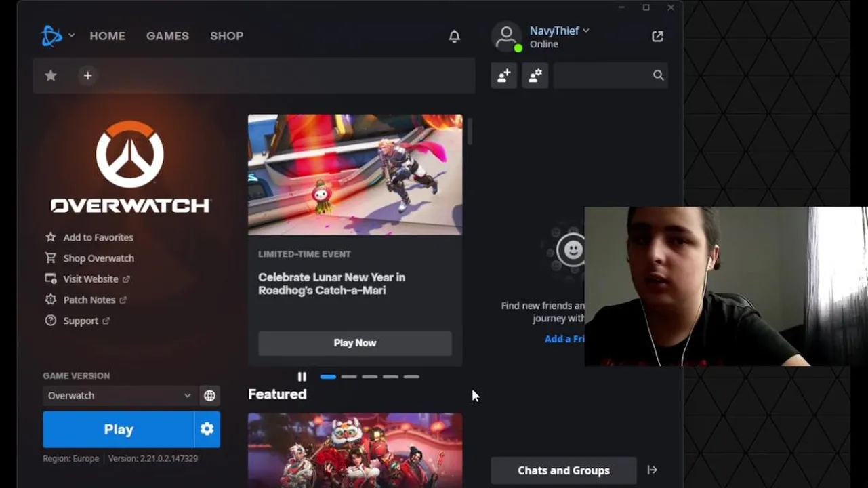Click the 'Version: 2.21.0.2.147329' text
Image resolution: width=868 pixels, height=488 pixels.
point(153,459)
